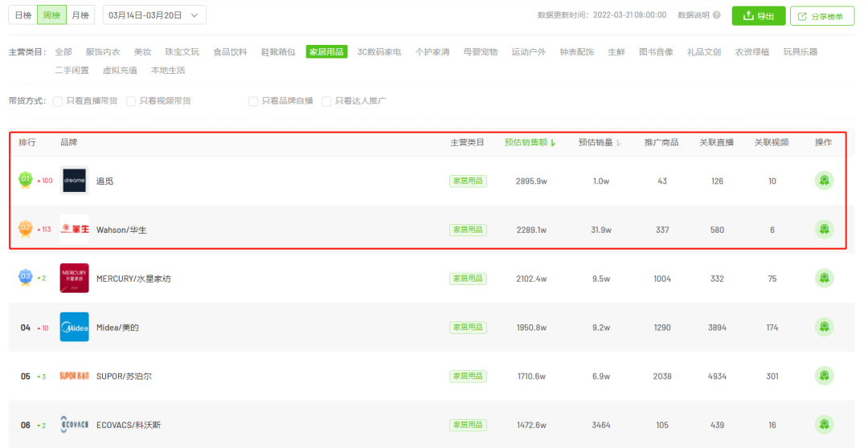Click the action icon for ECOVACS/科沃斯

point(824,424)
